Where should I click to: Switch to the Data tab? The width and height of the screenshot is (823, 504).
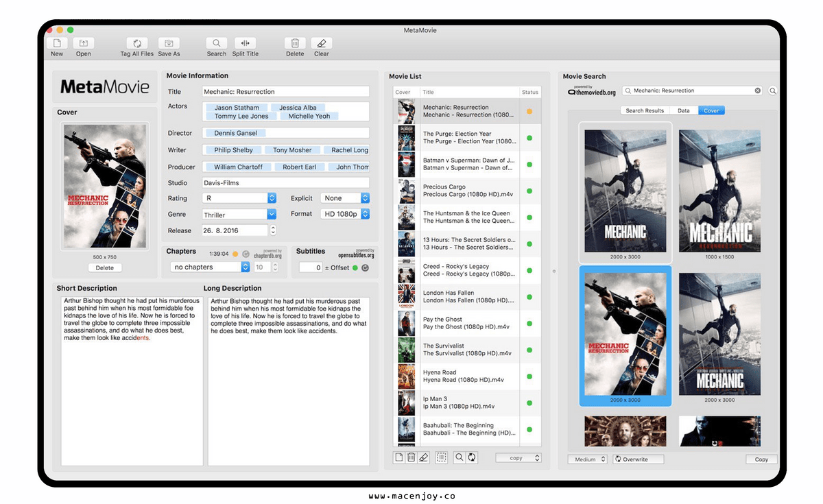point(684,110)
